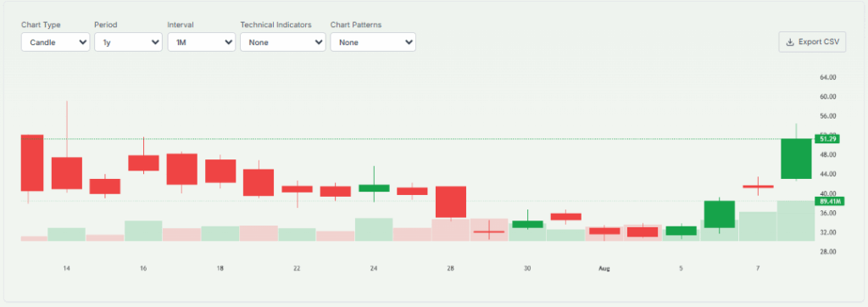Viewport: 868px width, 307px height.
Task: Click the red candle above date 18
Action: click(220, 170)
